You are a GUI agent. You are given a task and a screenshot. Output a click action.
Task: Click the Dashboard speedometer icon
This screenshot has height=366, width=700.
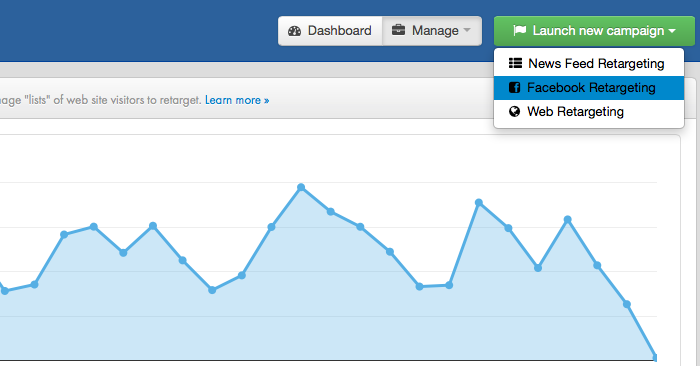pos(295,31)
